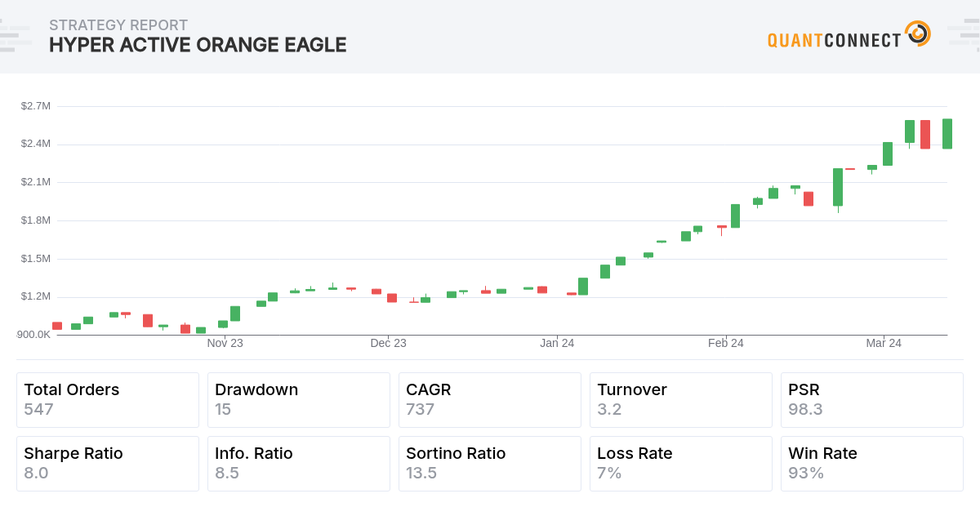Click the $1.2M y-axis label
This screenshot has width=980, height=516.
36,296
